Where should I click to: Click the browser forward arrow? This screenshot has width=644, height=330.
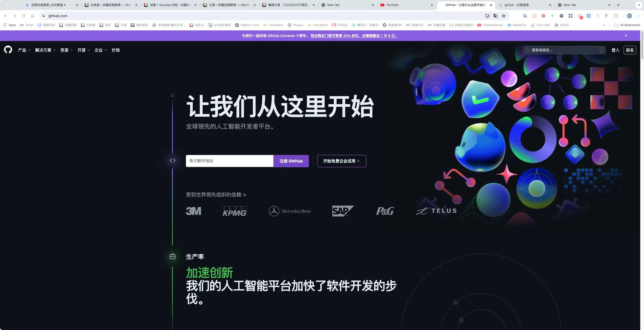click(15, 16)
